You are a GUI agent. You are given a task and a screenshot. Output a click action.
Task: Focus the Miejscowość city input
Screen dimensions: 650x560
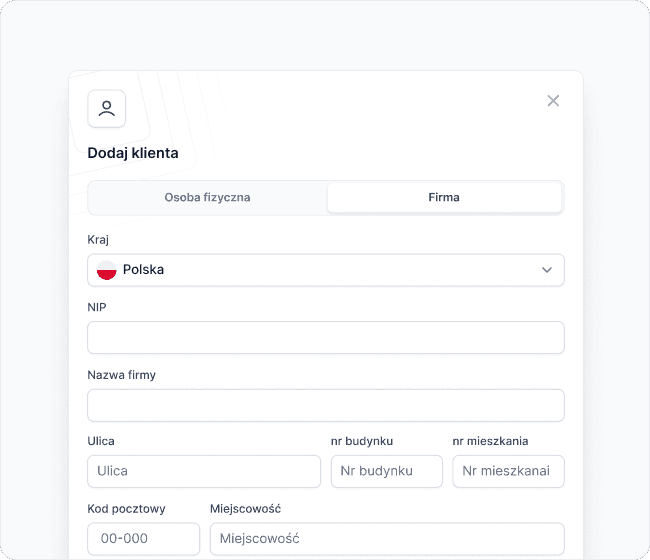386,538
